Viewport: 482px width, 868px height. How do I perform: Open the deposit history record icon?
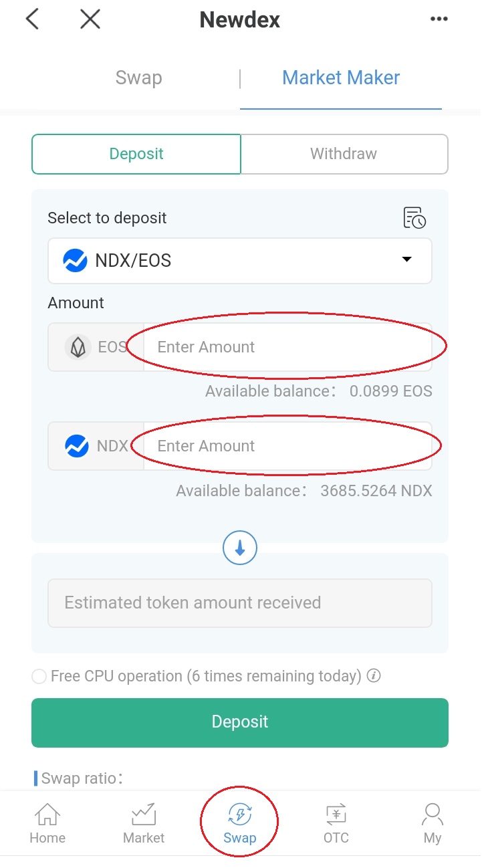[x=414, y=218]
